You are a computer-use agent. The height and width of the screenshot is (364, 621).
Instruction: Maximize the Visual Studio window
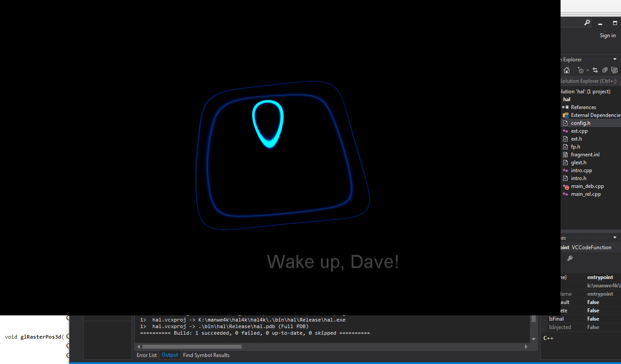click(x=615, y=23)
